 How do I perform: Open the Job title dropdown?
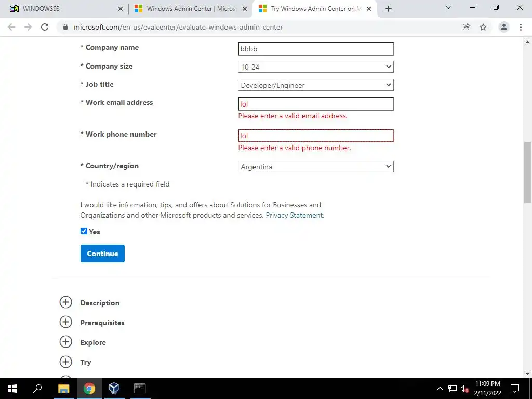[x=315, y=85]
